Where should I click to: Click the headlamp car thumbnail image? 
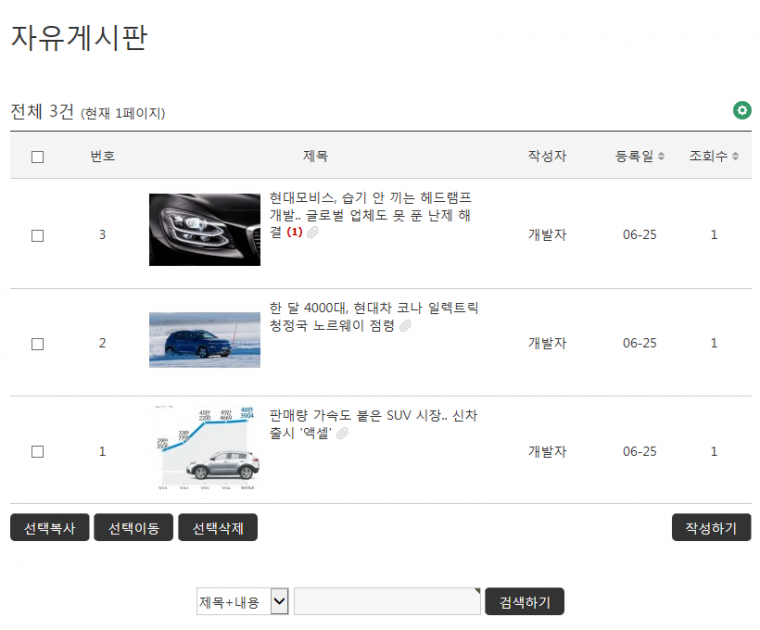[x=204, y=230]
